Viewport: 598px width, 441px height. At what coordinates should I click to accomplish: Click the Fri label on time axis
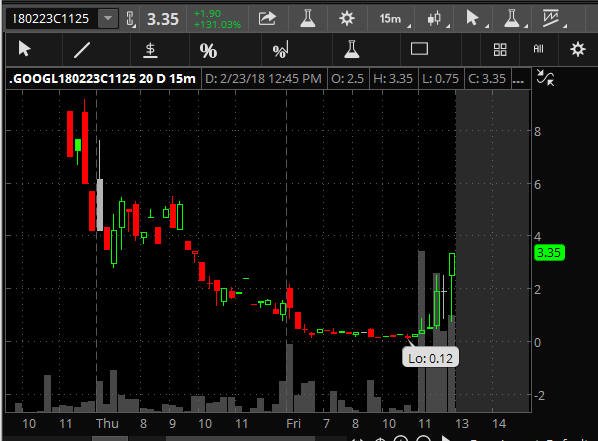(x=294, y=424)
